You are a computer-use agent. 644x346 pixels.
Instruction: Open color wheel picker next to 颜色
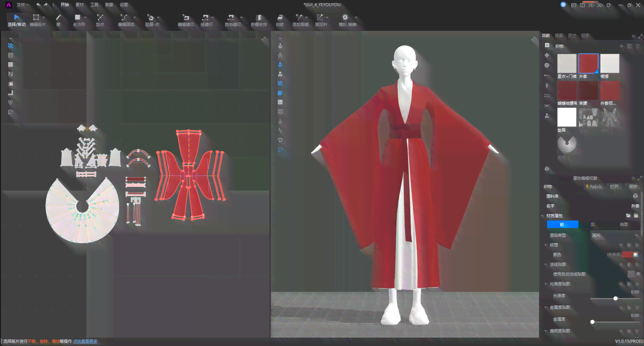(636, 255)
